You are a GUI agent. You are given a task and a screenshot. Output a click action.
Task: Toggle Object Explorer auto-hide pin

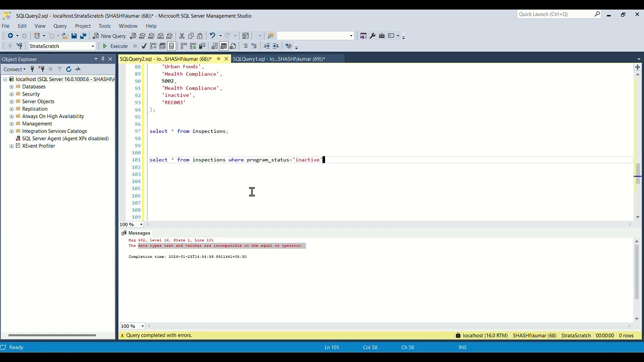click(103, 59)
